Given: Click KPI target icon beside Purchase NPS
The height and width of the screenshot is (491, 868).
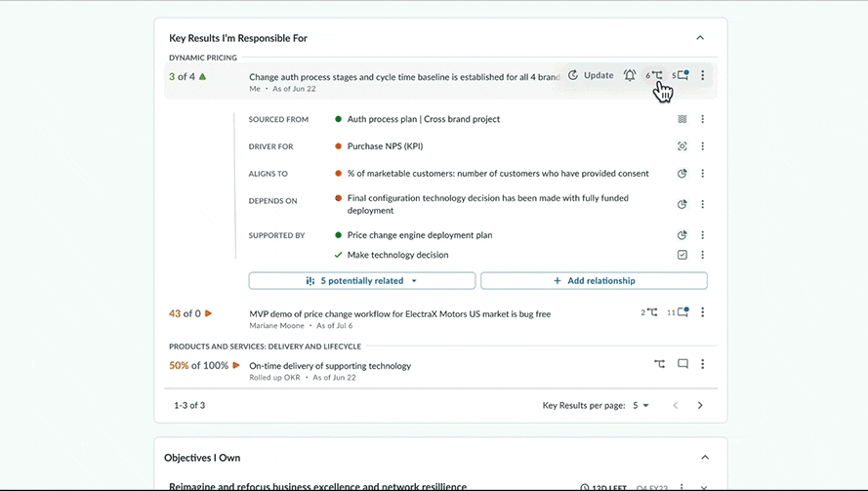Looking at the screenshot, I should tap(682, 146).
